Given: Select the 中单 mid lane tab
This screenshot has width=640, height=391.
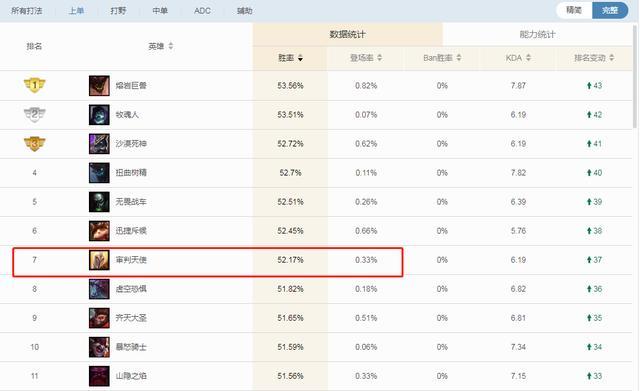Looking at the screenshot, I should tap(160, 11).
